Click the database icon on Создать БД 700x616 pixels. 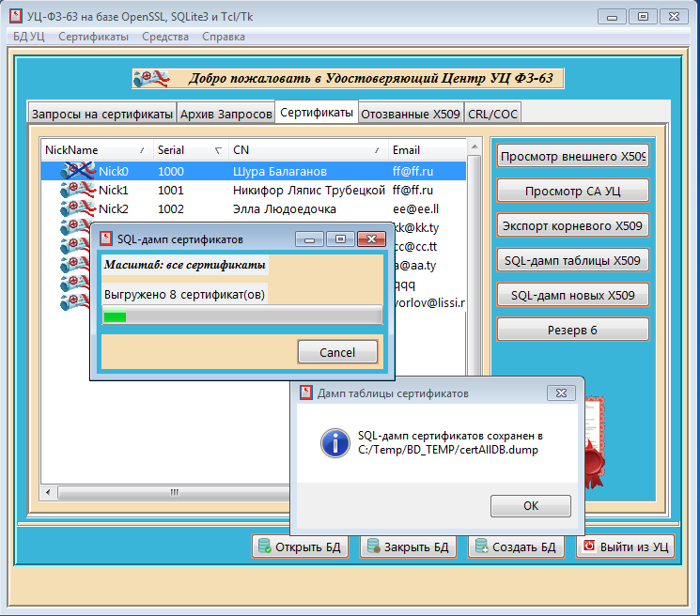tap(481, 547)
